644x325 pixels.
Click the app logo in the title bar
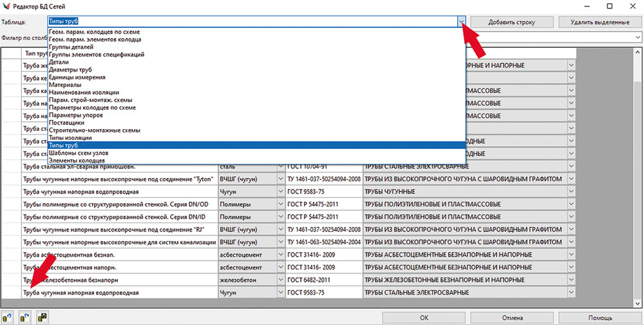pyautogui.click(x=7, y=6)
